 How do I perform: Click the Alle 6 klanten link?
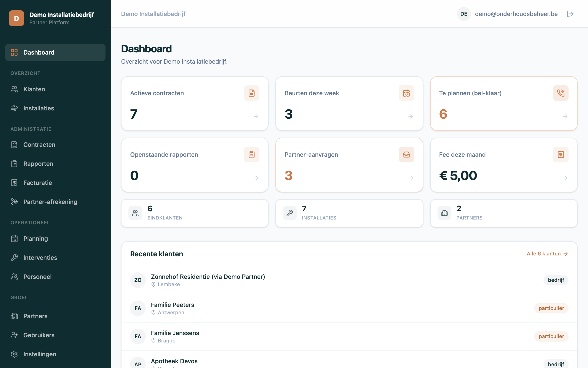pos(547,254)
